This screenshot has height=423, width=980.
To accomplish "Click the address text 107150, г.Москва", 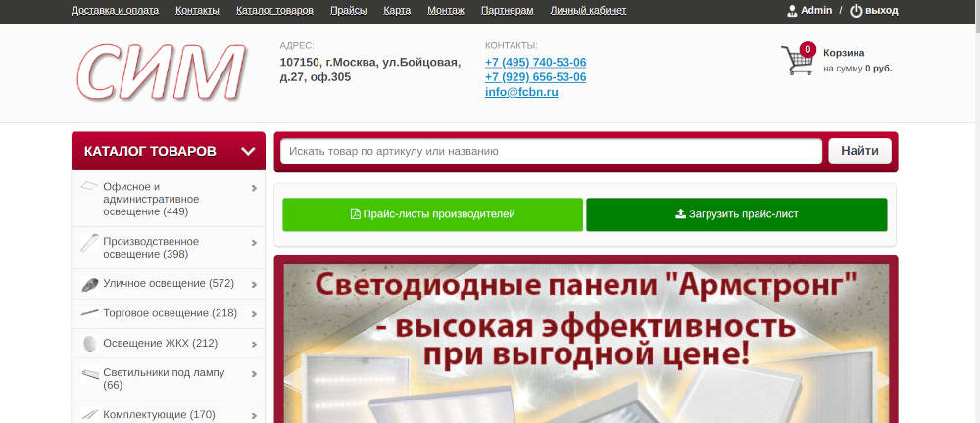I will point(370,70).
